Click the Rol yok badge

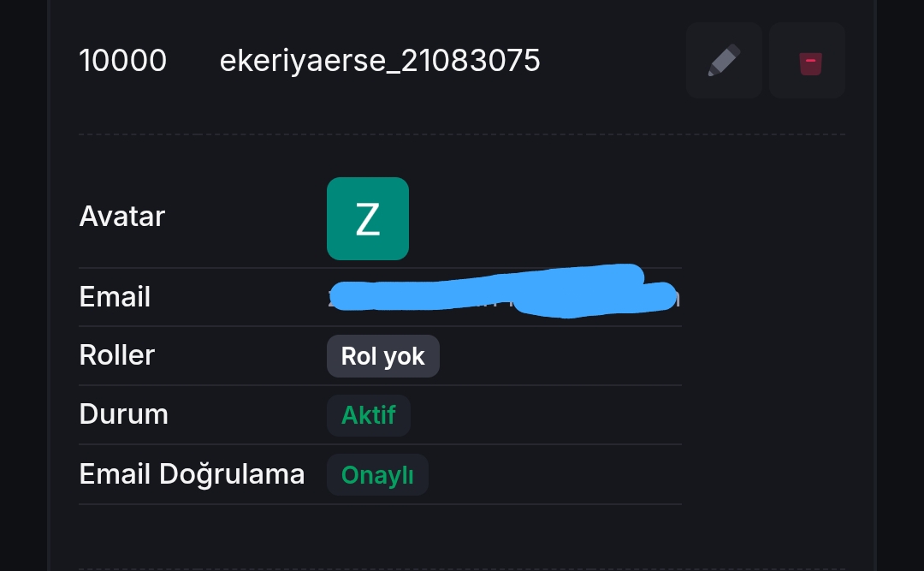(383, 356)
